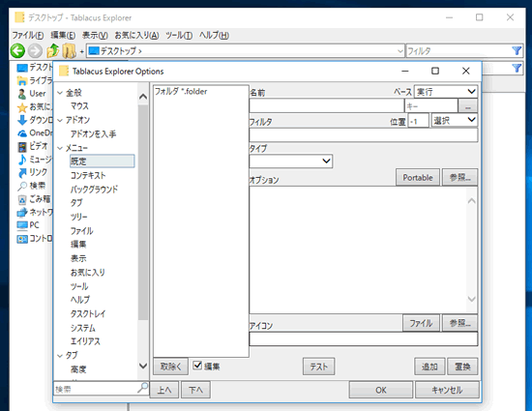The width and height of the screenshot is (532, 411).
Task: Open the お気に入り(A) menu
Action: click(136, 35)
